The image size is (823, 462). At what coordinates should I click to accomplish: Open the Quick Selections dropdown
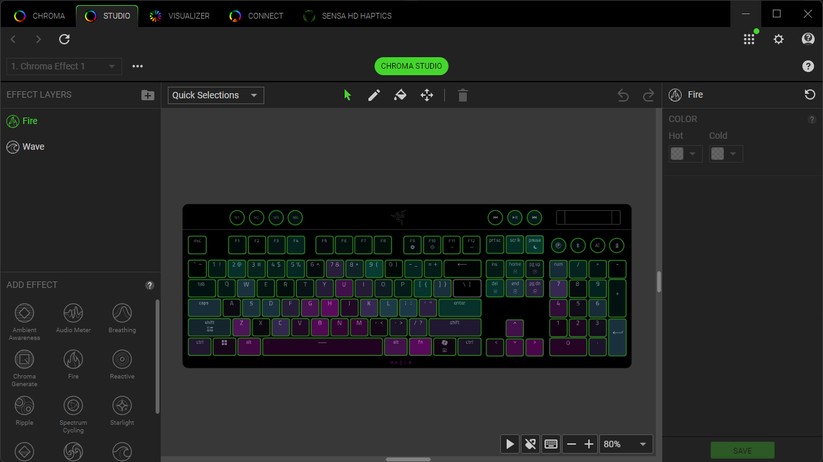point(216,95)
